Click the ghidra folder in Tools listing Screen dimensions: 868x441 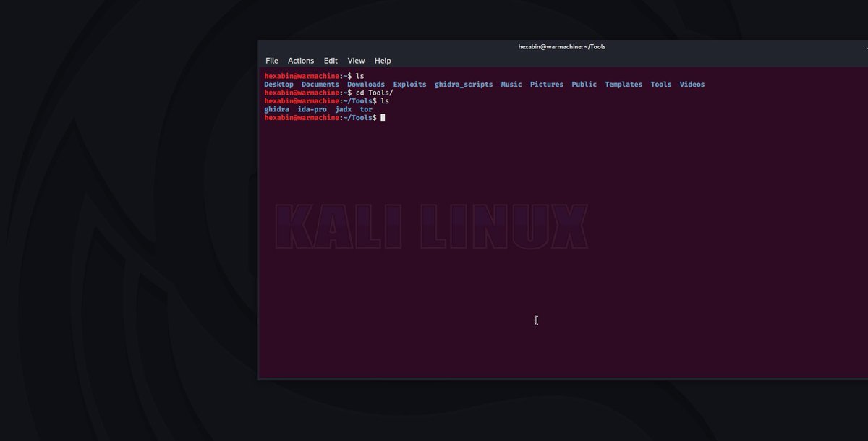[x=277, y=109]
